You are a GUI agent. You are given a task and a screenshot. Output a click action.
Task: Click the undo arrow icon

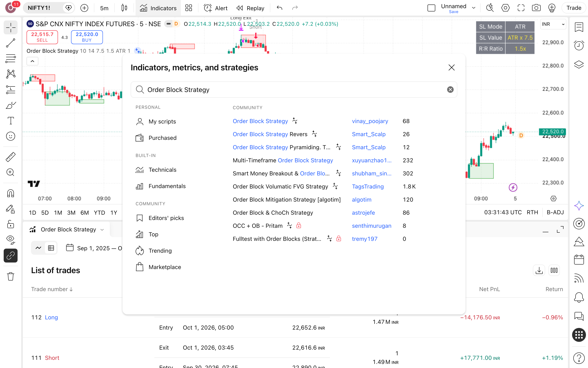tap(280, 8)
